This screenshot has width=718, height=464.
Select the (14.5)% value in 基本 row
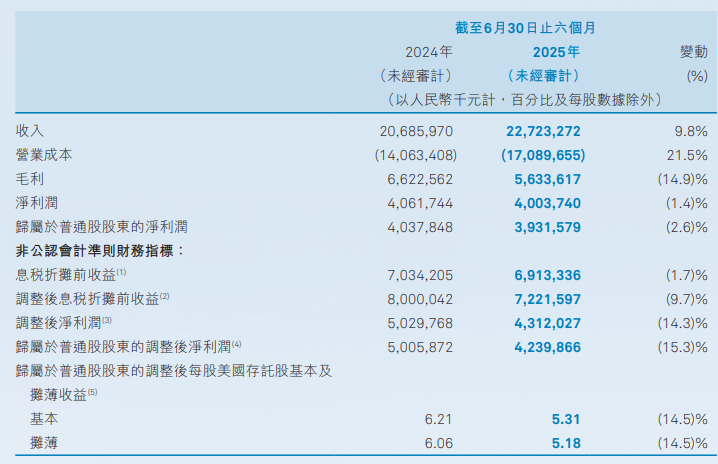pyautogui.click(x=683, y=420)
